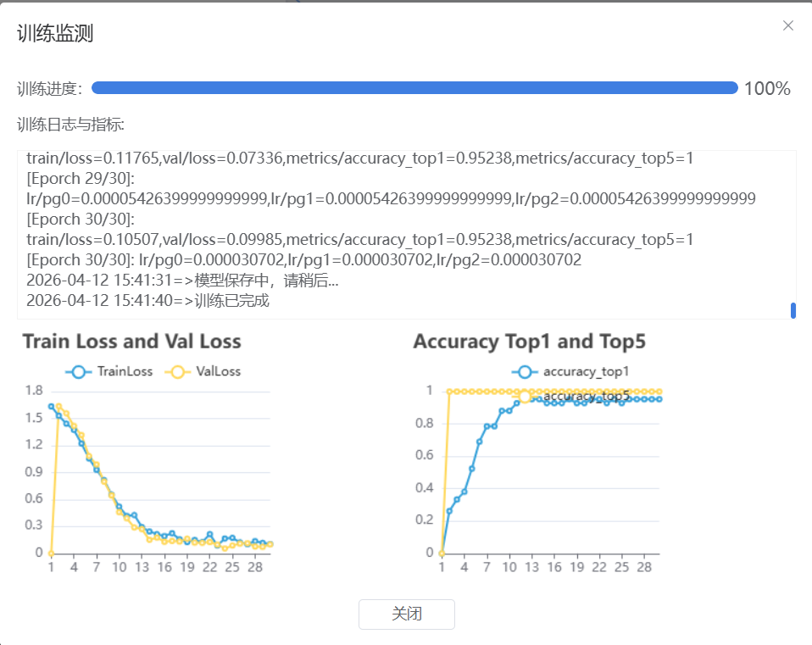Toggle the TrainLoss legend series

click(x=109, y=371)
